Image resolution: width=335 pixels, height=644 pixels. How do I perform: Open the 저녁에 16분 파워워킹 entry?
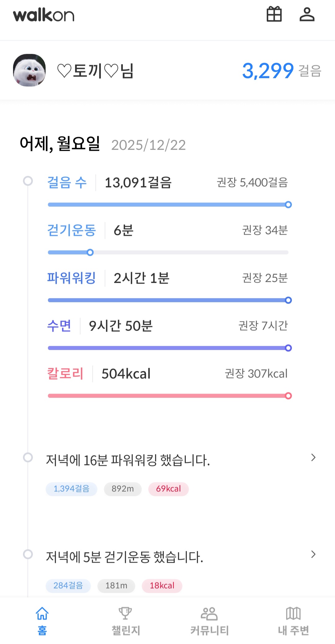(128, 460)
